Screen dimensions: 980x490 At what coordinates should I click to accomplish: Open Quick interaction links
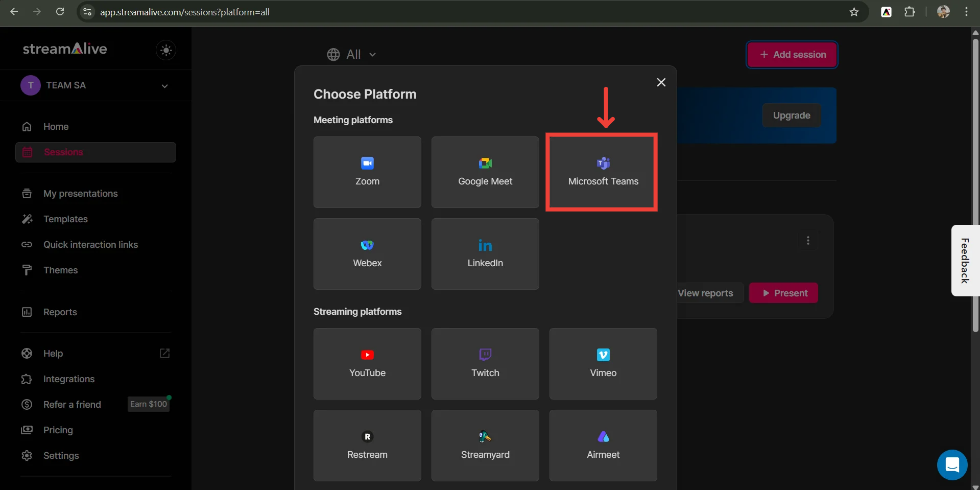tap(95, 245)
